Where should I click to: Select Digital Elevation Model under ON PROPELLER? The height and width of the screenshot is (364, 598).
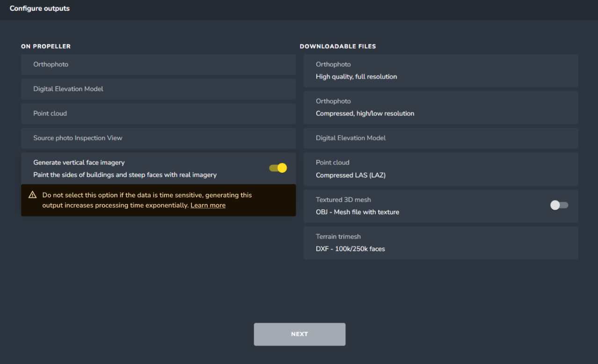pos(158,89)
